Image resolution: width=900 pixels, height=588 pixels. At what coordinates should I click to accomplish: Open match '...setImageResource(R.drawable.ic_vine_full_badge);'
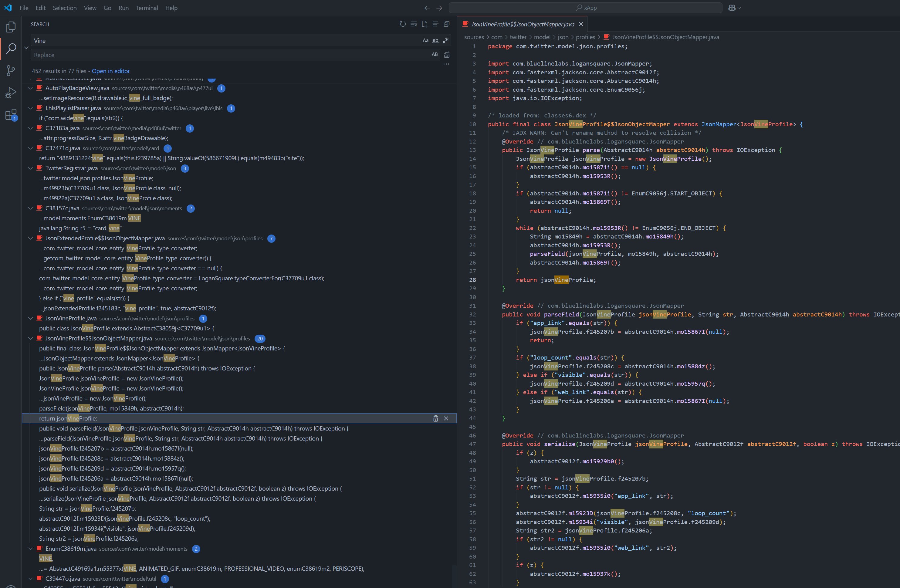click(x=106, y=98)
